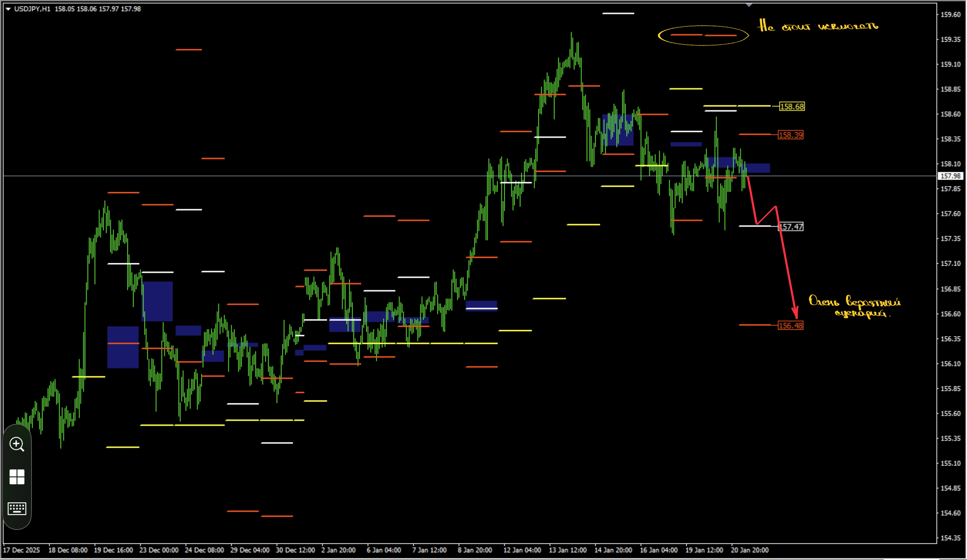Image resolution: width=967 pixels, height=560 pixels.
Task: Click the 12 Jan 04:00 time label
Action: [522, 550]
